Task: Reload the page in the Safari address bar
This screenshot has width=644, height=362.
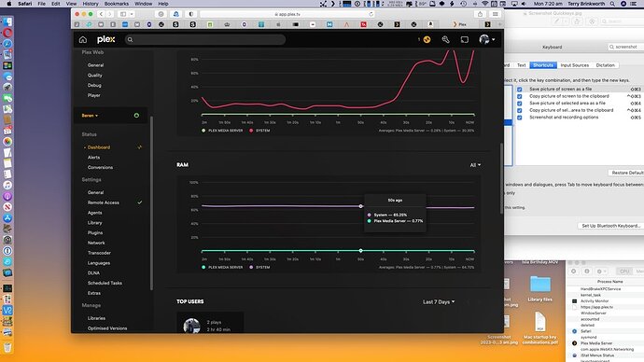Action: point(371,14)
